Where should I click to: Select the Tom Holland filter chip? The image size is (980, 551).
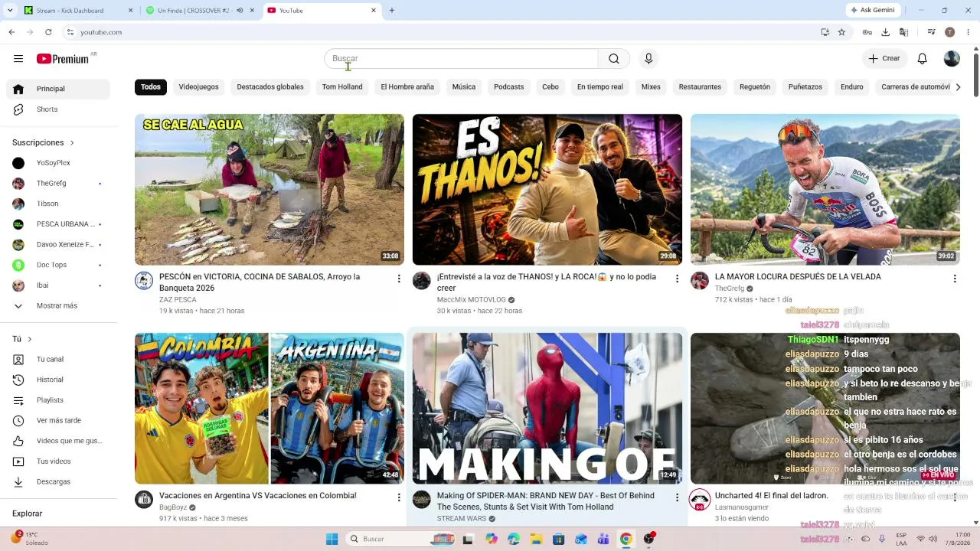(x=342, y=87)
